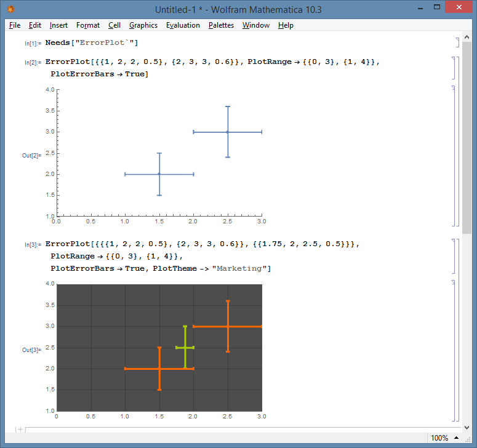Select the blue error plot graphic

pos(156,156)
